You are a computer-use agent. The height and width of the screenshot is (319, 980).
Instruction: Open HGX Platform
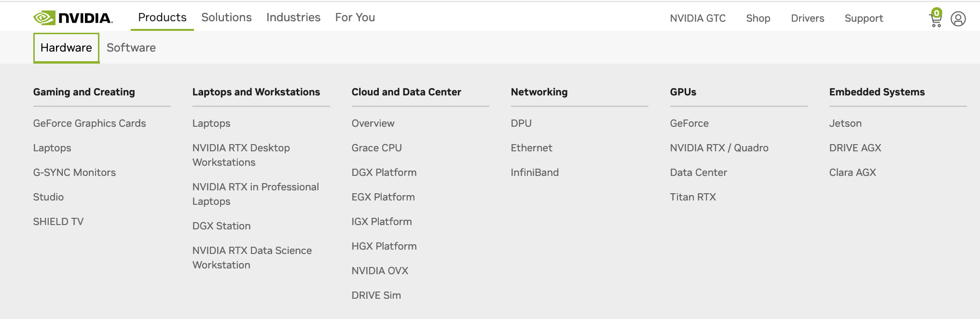coord(384,246)
